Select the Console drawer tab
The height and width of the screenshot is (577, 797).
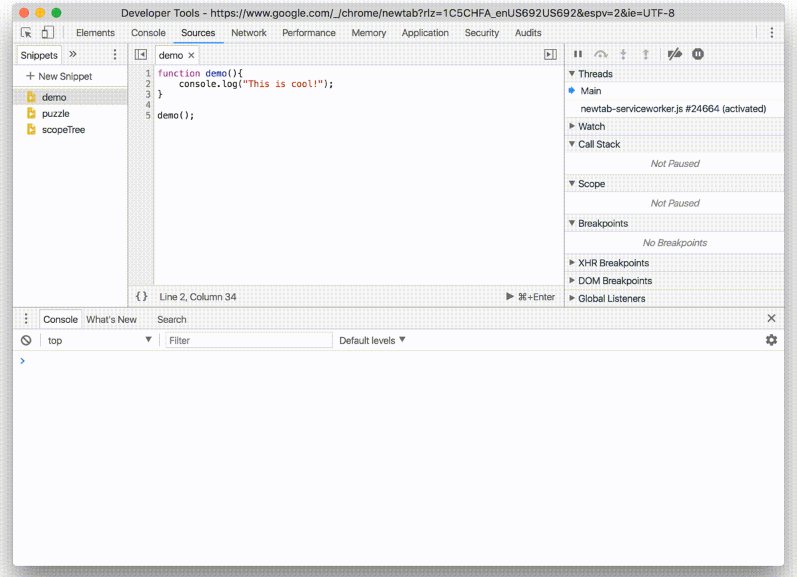[60, 319]
